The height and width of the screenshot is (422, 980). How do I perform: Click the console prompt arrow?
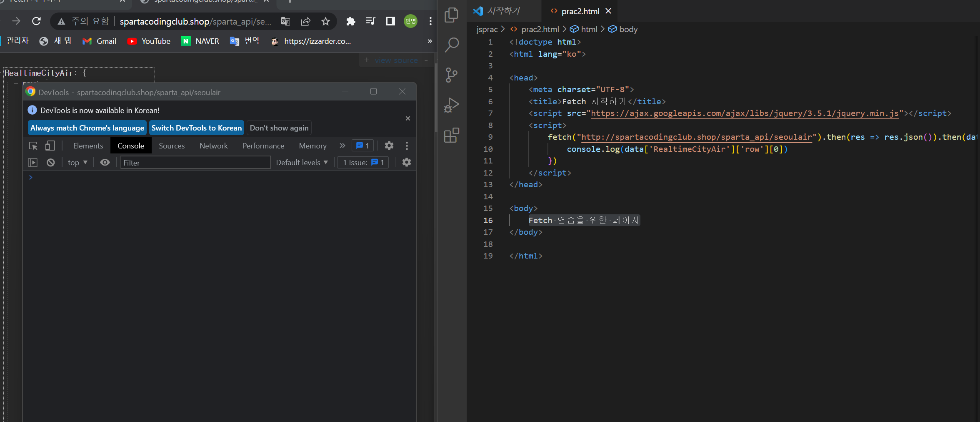tap(30, 178)
